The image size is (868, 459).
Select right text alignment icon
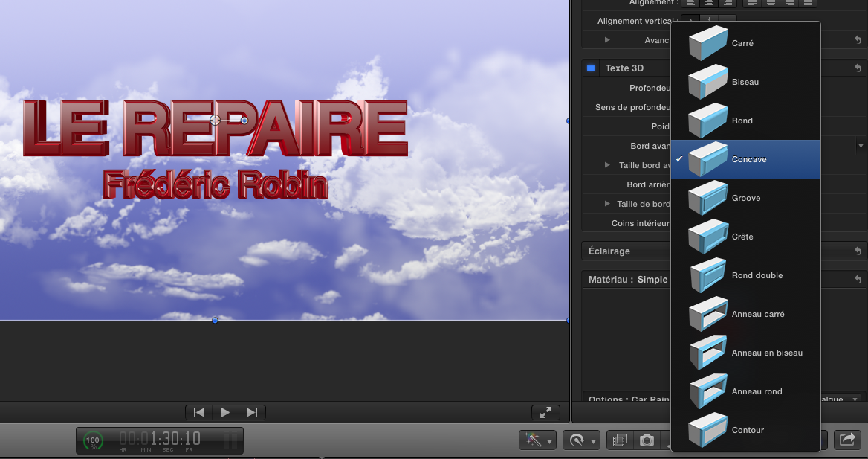[x=728, y=3]
